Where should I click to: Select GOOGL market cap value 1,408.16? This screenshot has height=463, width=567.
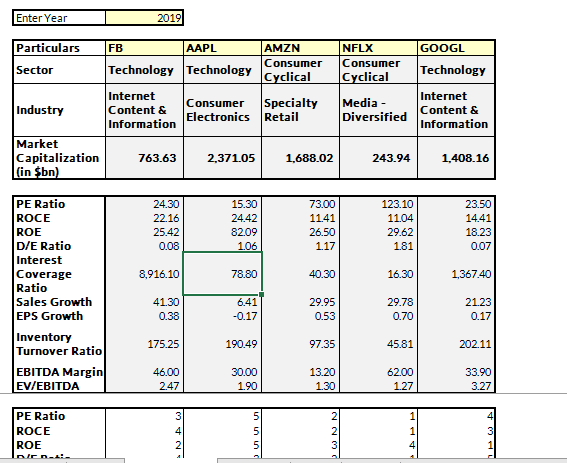pos(456,158)
